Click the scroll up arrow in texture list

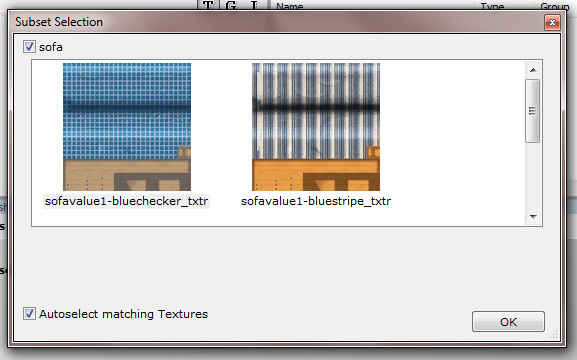[533, 70]
